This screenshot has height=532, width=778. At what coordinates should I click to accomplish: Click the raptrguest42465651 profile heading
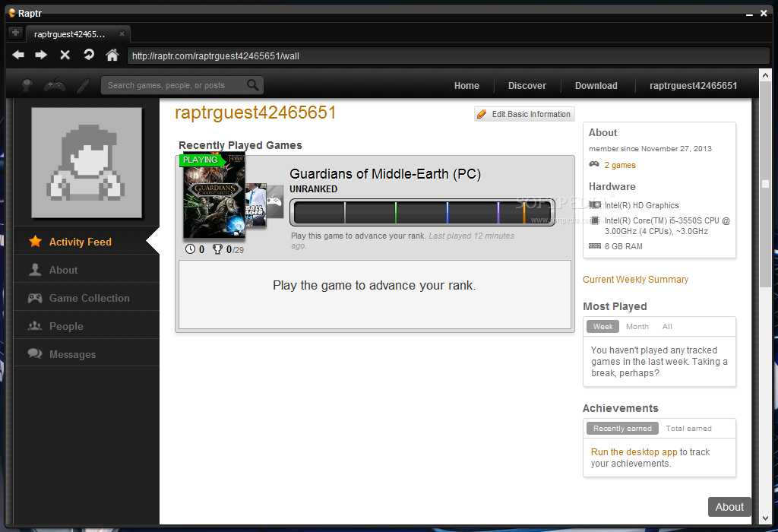[x=255, y=112]
